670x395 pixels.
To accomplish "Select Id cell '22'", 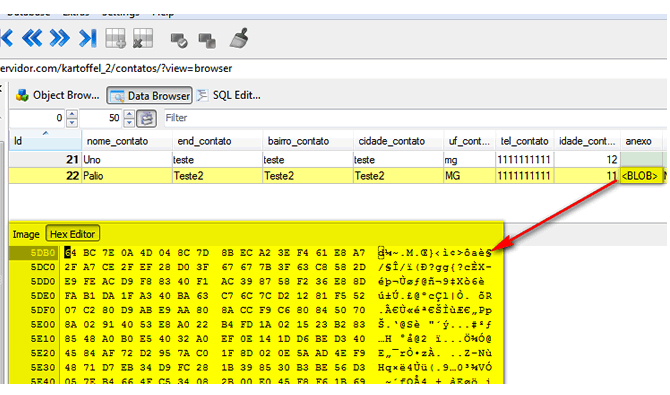I will coord(45,176).
